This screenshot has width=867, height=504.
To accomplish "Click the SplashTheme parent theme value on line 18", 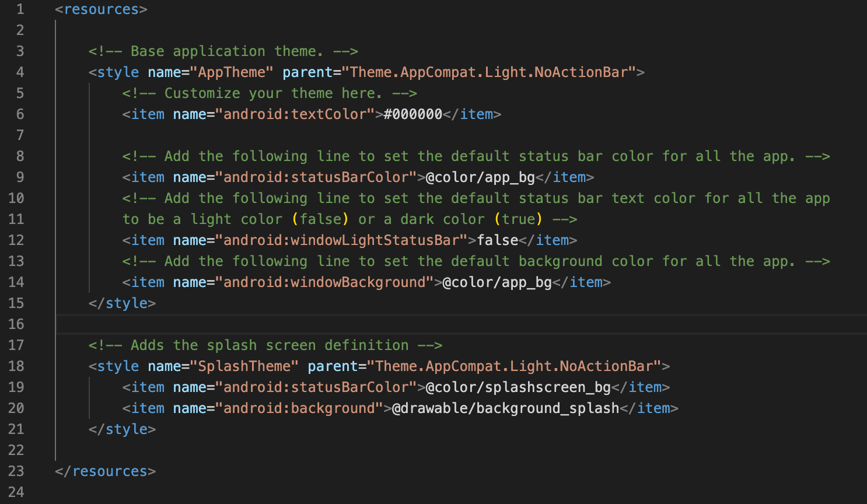I will click(x=514, y=366).
